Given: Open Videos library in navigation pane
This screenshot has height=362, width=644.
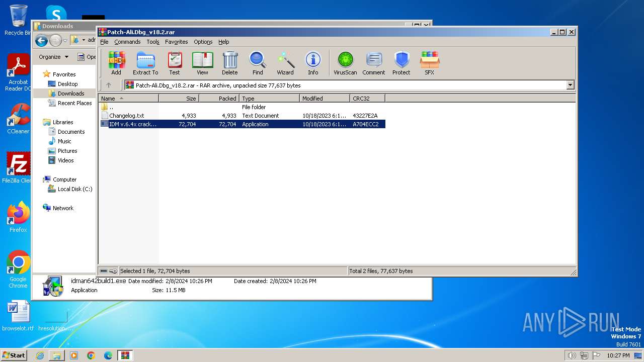Looking at the screenshot, I should pyautogui.click(x=65, y=160).
